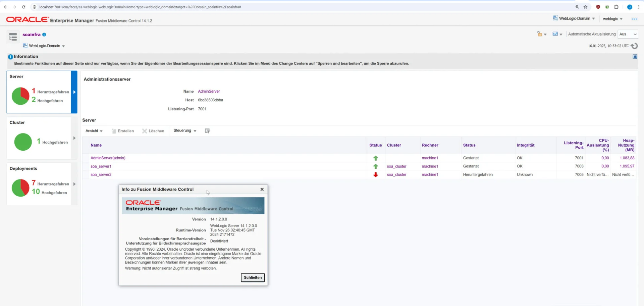Click heap value 1.095,97
Screen dimensions: 644x306
tap(627, 166)
